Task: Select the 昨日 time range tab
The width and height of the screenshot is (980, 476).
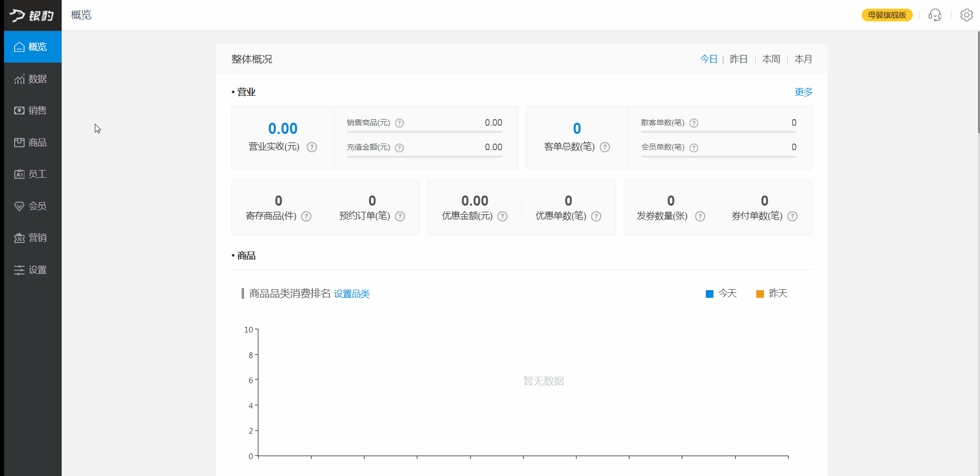Action: 738,59
